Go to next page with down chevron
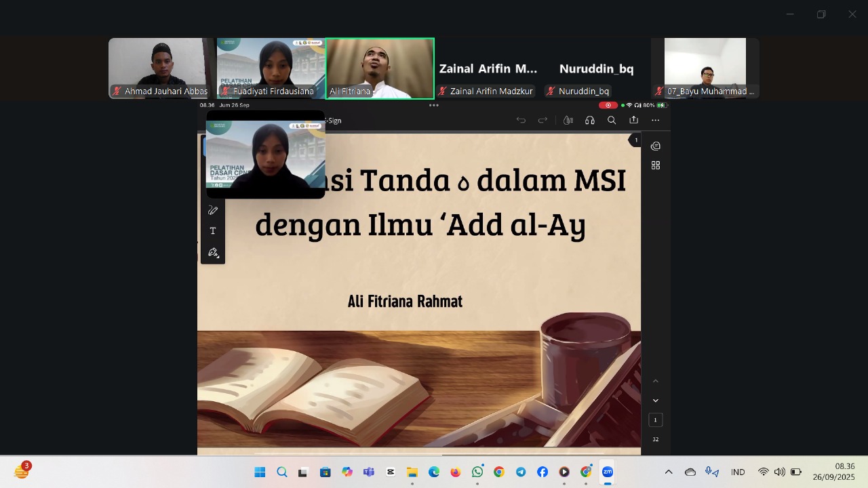This screenshot has width=868, height=488. (655, 401)
